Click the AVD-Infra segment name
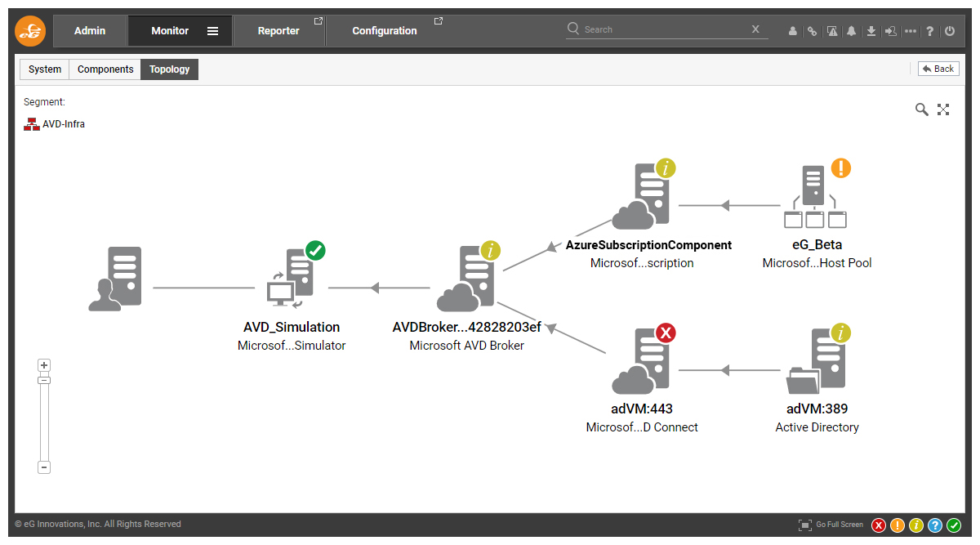980x545 pixels. [64, 124]
